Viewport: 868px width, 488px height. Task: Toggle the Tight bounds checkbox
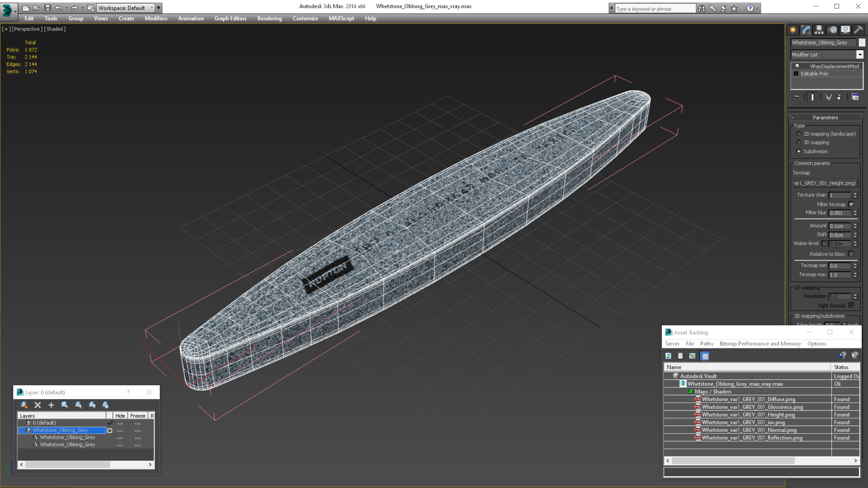point(851,305)
